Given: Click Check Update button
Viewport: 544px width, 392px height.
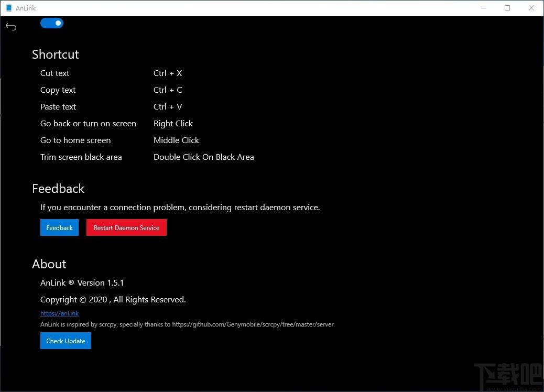Looking at the screenshot, I should [66, 341].
